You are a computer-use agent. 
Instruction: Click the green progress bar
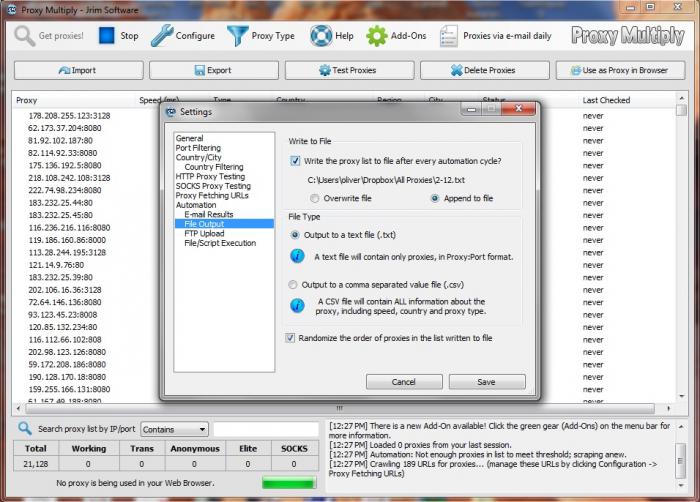(289, 483)
